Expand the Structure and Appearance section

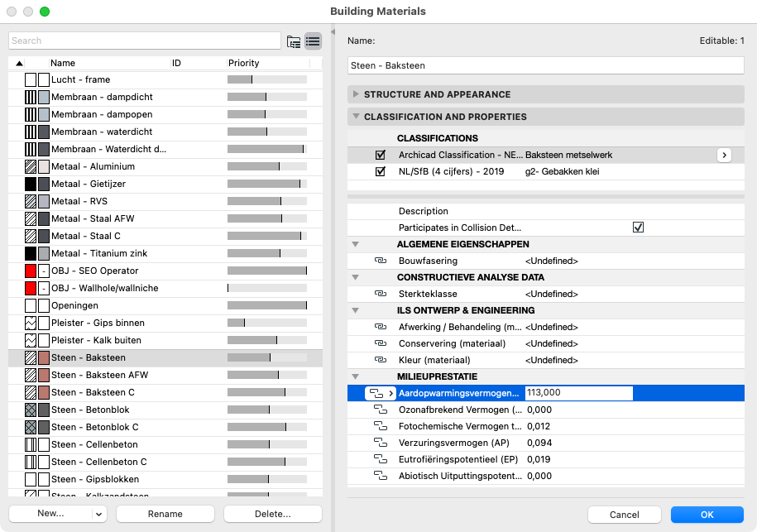point(354,93)
